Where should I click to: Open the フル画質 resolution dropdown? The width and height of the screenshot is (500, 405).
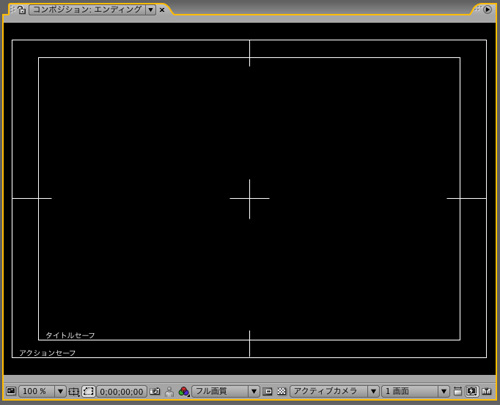(x=225, y=391)
